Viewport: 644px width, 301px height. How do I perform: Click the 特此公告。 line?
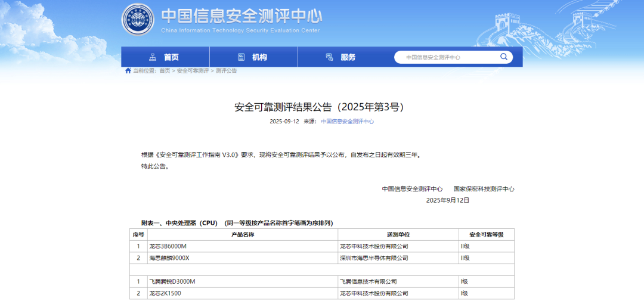(156, 167)
